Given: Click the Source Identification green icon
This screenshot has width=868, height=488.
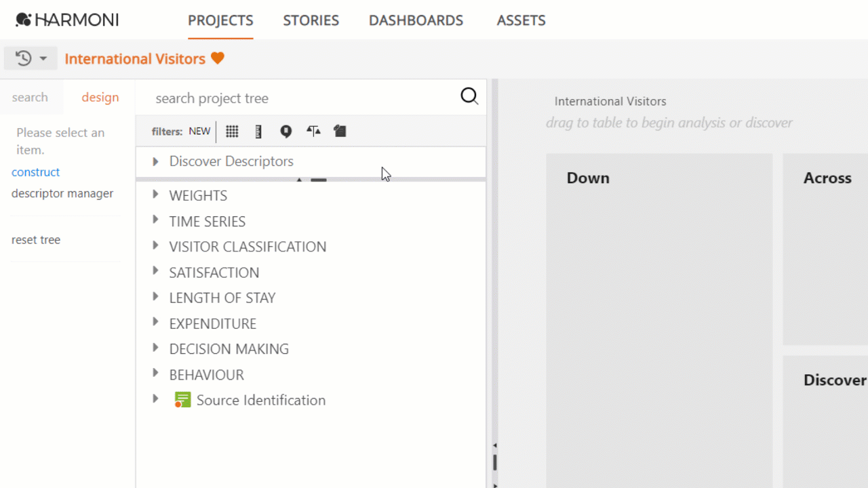Looking at the screenshot, I should 182,400.
